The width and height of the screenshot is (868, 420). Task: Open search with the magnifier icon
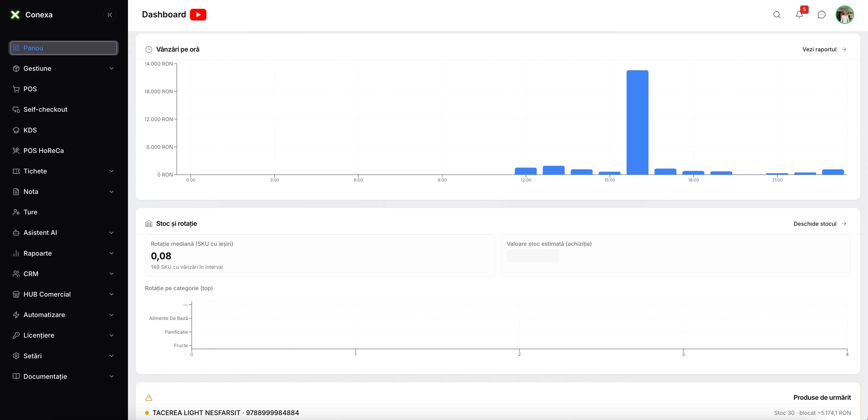(777, 15)
